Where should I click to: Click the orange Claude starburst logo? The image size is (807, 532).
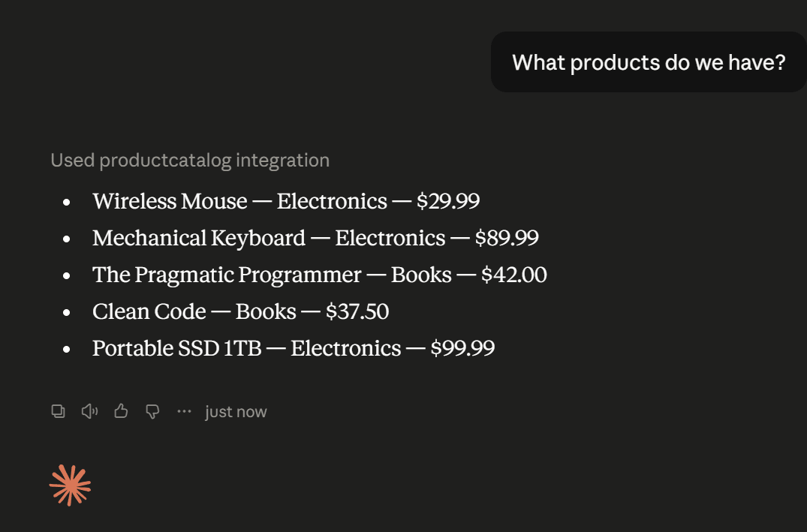[x=70, y=485]
